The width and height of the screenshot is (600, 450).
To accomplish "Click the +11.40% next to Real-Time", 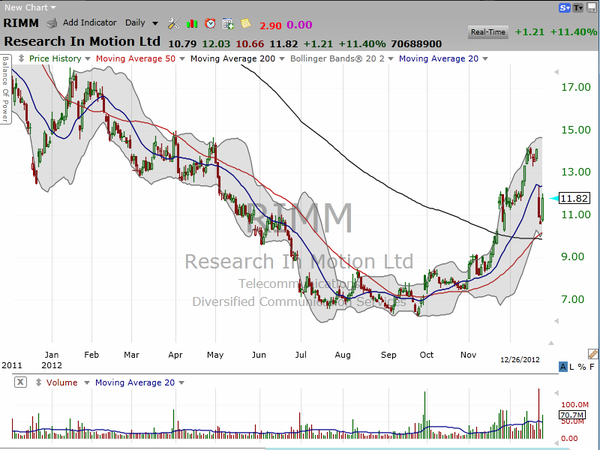I will pyautogui.click(x=574, y=32).
